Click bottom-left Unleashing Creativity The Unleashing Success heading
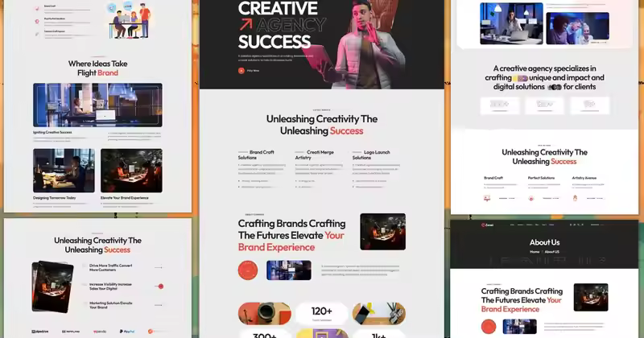 (x=97, y=245)
